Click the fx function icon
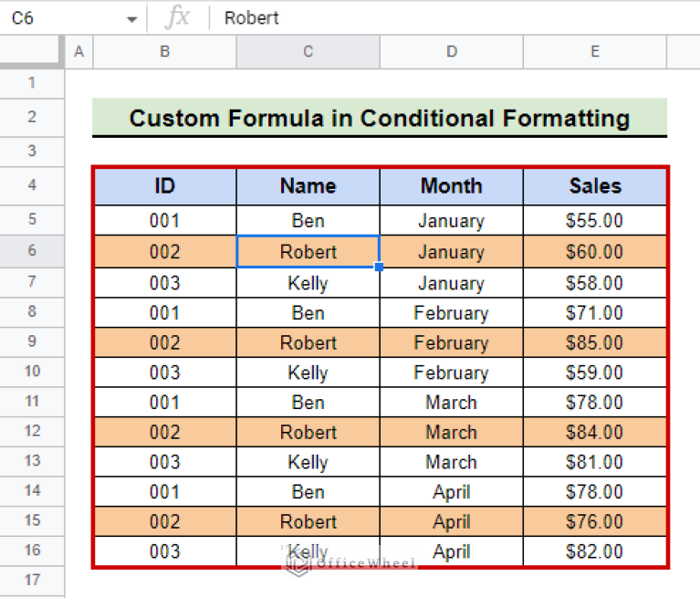 (x=177, y=18)
